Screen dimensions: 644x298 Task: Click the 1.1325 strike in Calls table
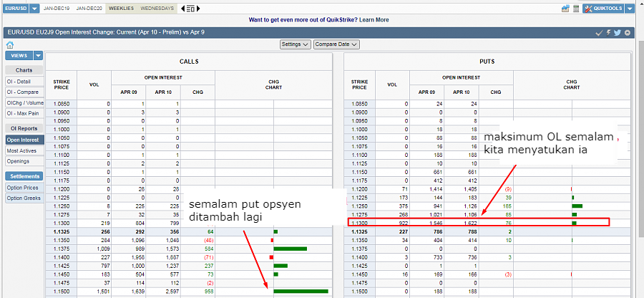click(x=62, y=232)
